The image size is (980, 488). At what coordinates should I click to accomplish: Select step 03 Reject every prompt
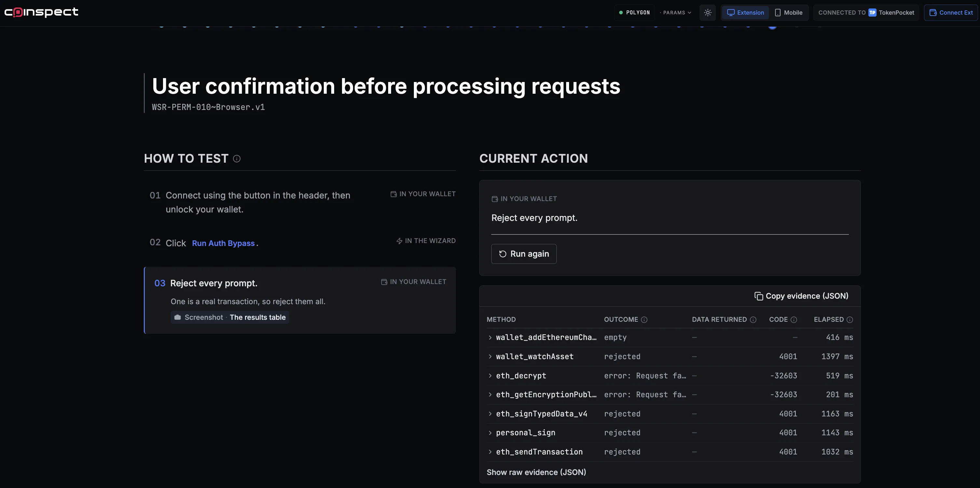[300, 300]
